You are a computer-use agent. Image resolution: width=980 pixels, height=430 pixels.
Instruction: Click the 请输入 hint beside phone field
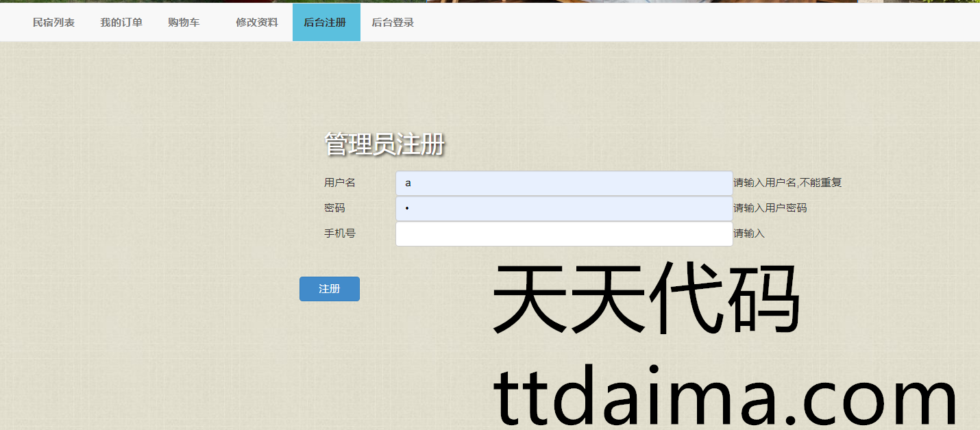click(748, 233)
